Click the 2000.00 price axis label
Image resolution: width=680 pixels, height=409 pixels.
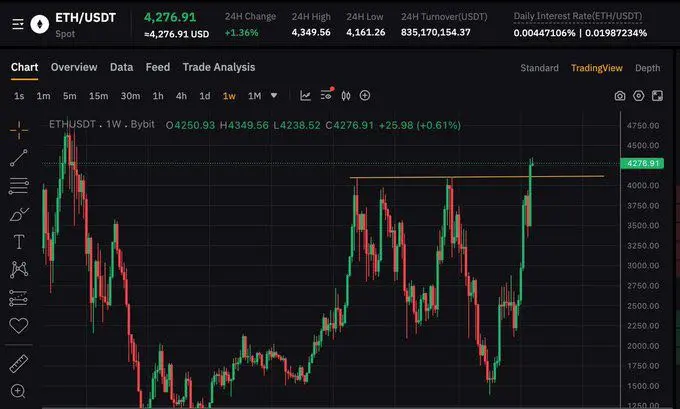643,346
